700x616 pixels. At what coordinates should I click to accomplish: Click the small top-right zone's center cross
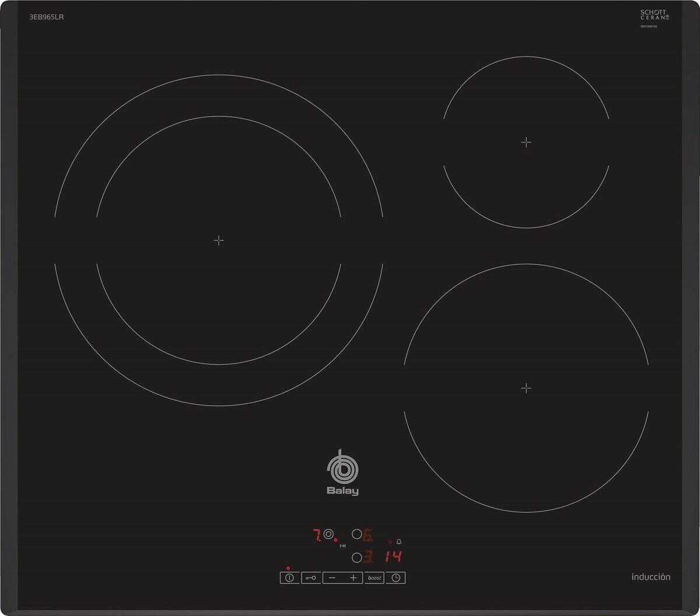click(526, 142)
